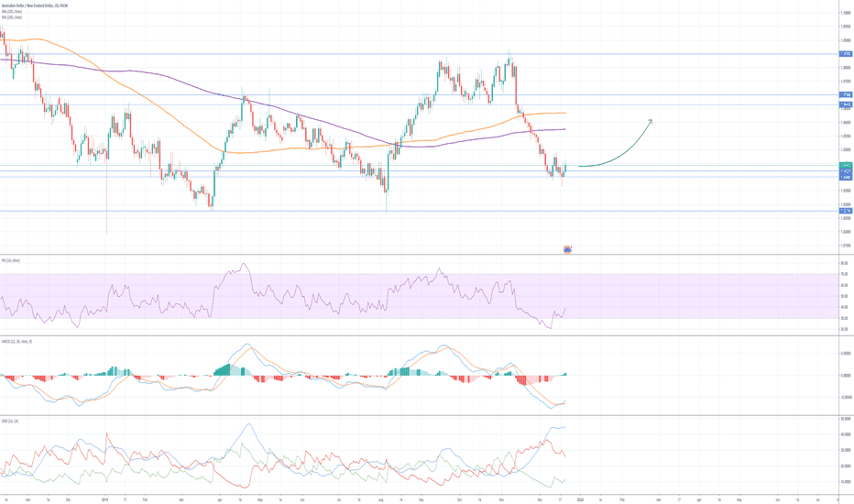The image size is (854, 504).
Task: Click the tall green MACD histogram cluster near April
Action: point(223,369)
